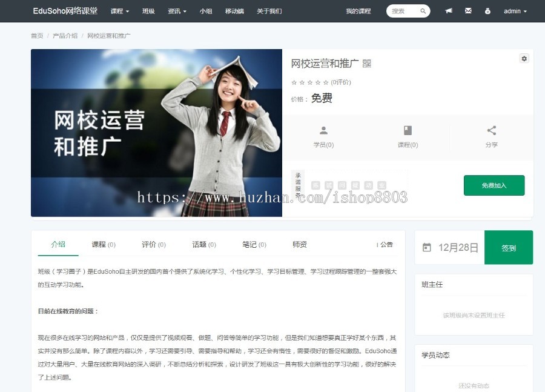Click the EduSoho网络课堂 site logo
Screen dimensions: 545x392
coord(65,11)
